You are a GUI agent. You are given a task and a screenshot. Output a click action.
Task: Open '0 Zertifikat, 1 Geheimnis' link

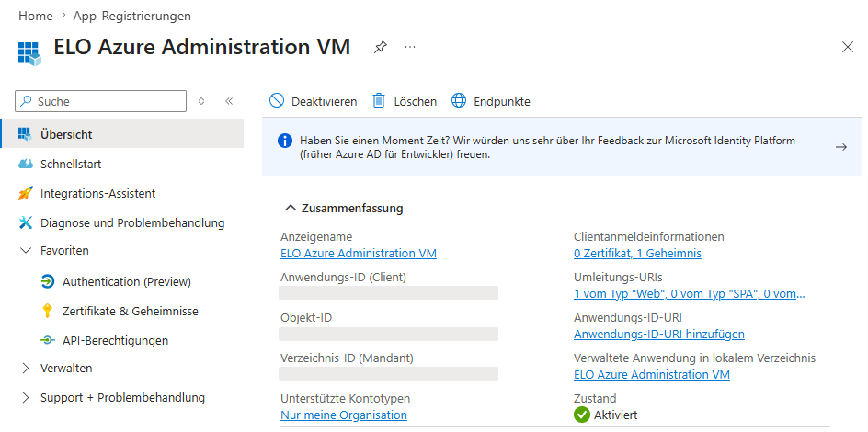(638, 254)
